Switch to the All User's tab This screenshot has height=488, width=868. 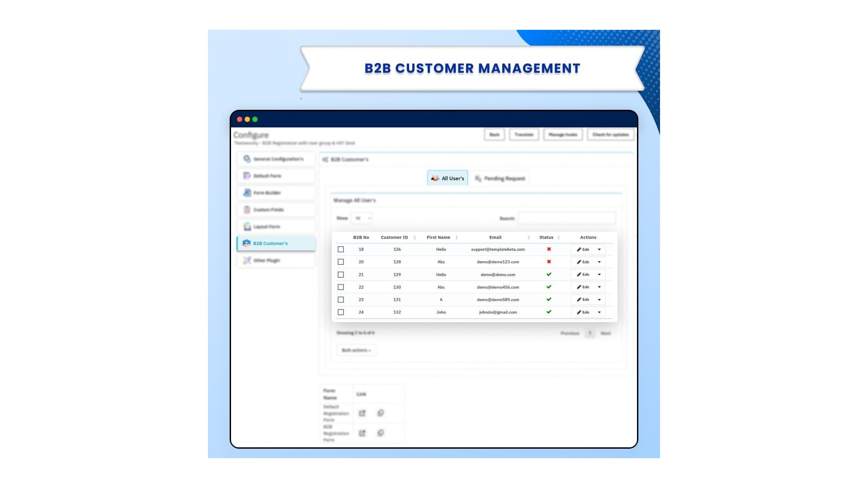pyautogui.click(x=448, y=178)
